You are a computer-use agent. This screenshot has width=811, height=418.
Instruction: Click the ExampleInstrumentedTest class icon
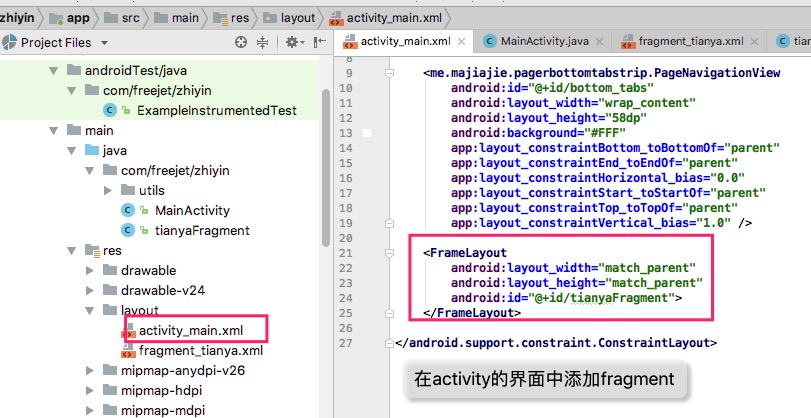click(x=109, y=110)
